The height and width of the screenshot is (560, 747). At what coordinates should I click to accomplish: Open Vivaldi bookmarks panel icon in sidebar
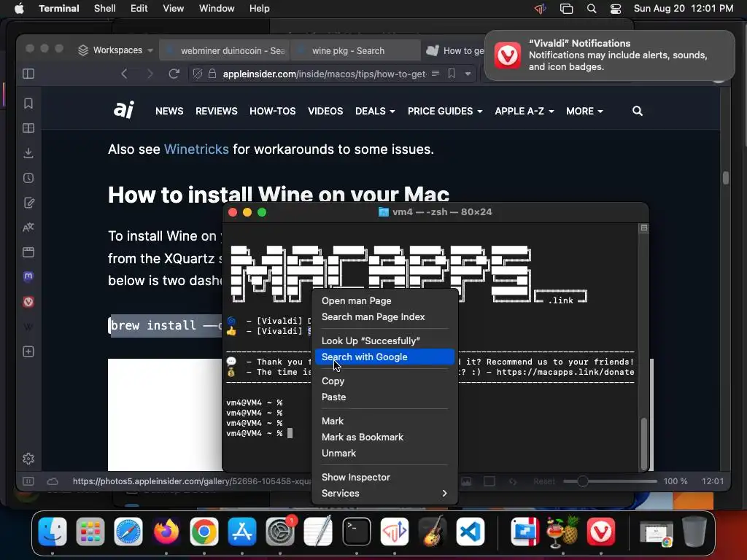point(28,104)
